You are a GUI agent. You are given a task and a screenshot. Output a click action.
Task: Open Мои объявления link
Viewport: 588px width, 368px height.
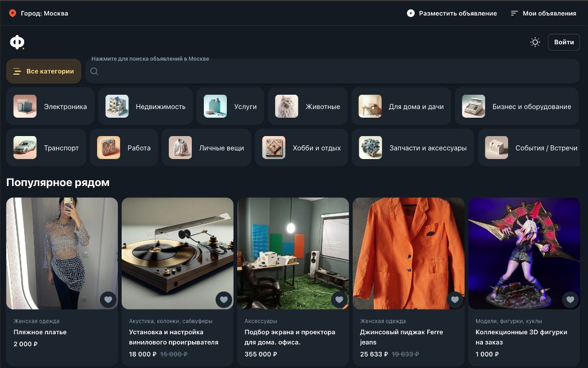(550, 13)
